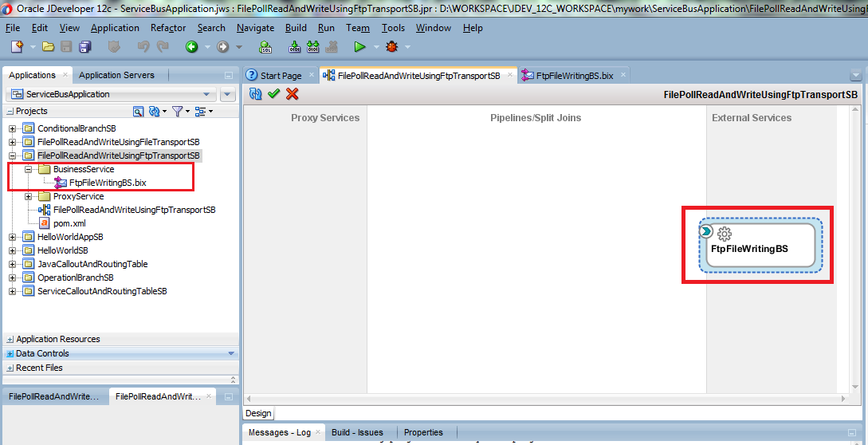
Task: Click the editor refresh icon above the canvas
Action: [255, 93]
